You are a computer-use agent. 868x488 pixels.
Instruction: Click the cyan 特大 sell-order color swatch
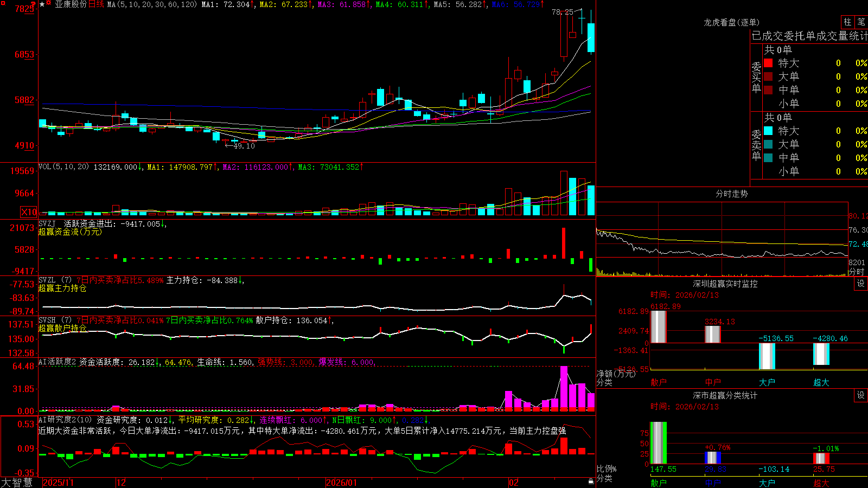pos(768,131)
